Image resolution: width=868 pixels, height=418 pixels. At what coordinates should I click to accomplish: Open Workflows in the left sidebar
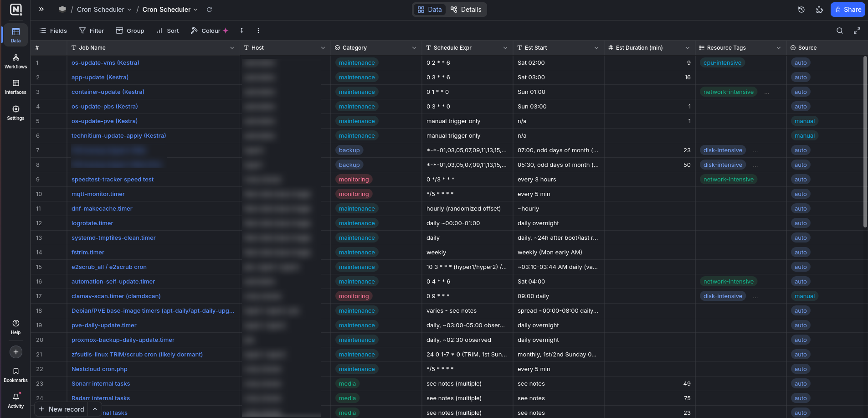[15, 61]
